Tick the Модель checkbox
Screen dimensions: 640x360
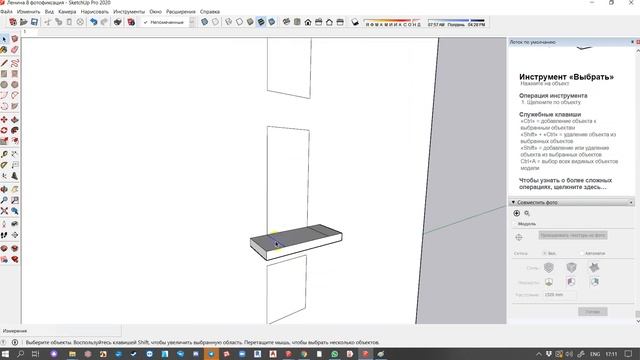click(515, 224)
